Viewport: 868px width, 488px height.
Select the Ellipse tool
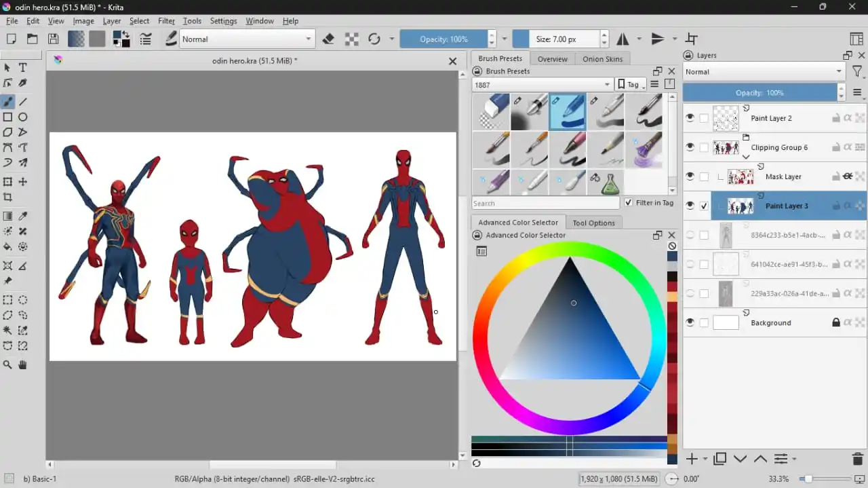(22, 117)
